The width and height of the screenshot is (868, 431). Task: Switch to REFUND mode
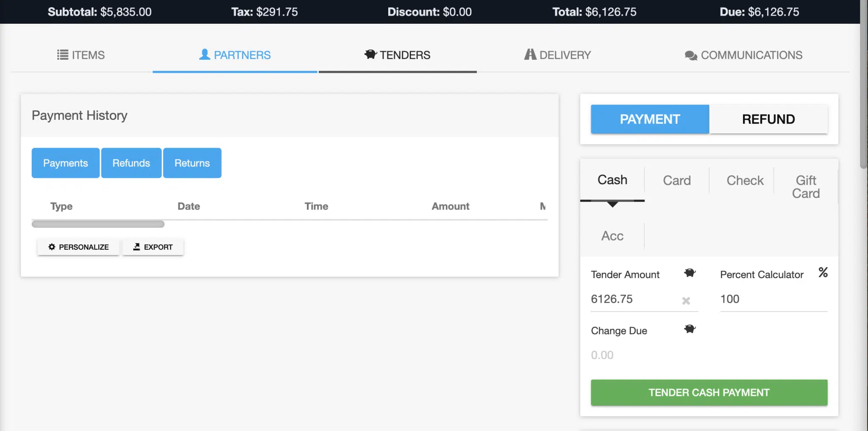pos(768,119)
